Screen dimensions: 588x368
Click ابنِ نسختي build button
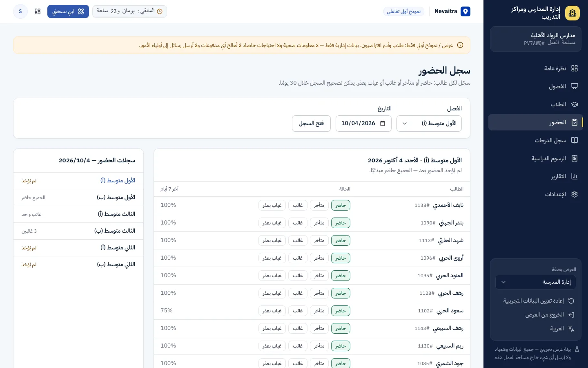tap(68, 11)
